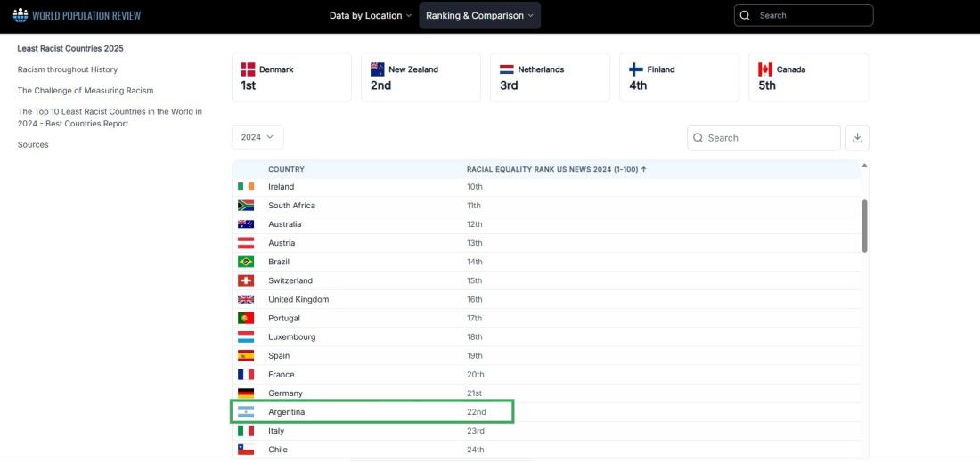Jump to Sources section in sidebar
This screenshot has width=980, height=462.
coord(33,144)
